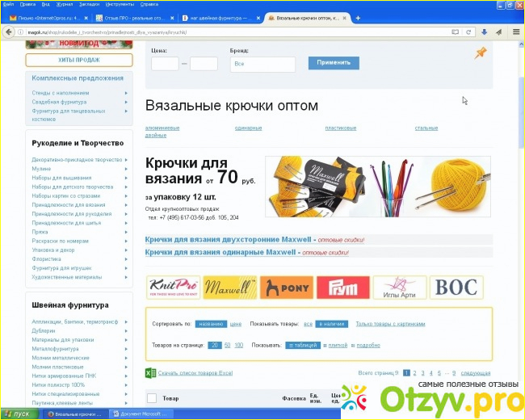The image size is (525, 420).
Task: Tick the select-all checkbox beside Товар header
Action: pos(151,397)
